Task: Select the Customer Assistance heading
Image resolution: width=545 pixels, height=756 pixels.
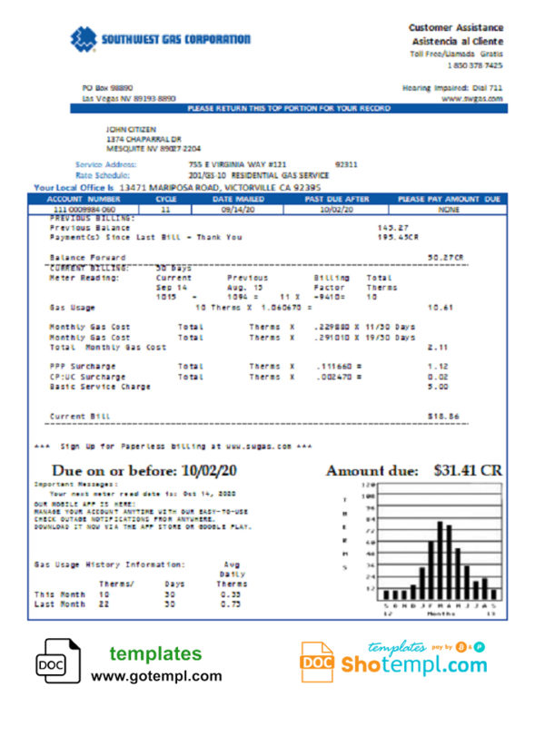Action: [x=456, y=27]
